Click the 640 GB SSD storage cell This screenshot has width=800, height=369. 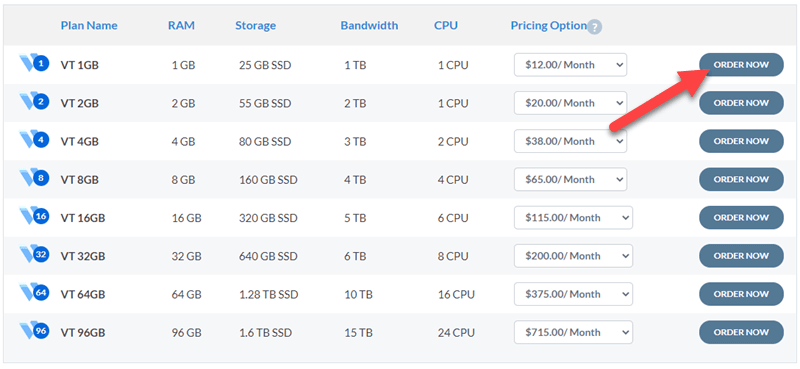click(x=268, y=257)
